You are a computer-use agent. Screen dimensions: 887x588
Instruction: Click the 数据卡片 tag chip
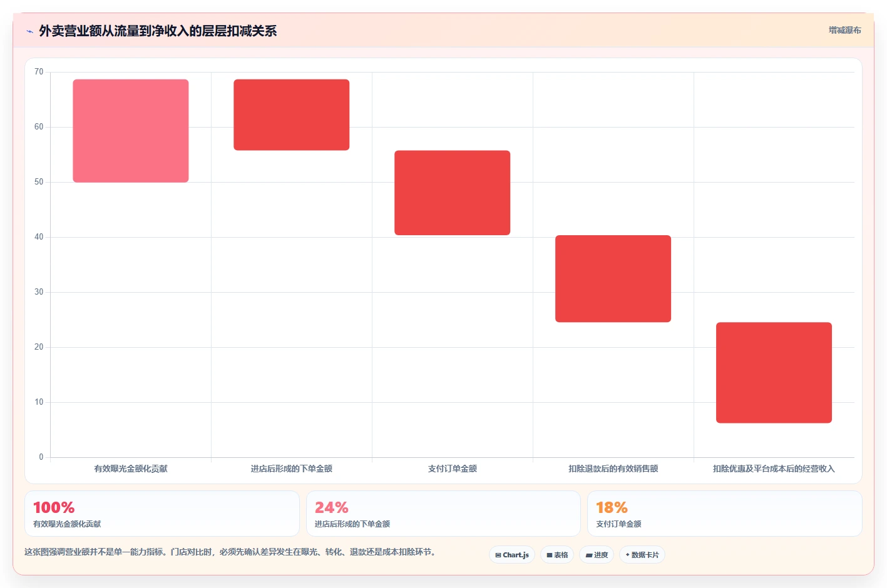pyautogui.click(x=642, y=555)
